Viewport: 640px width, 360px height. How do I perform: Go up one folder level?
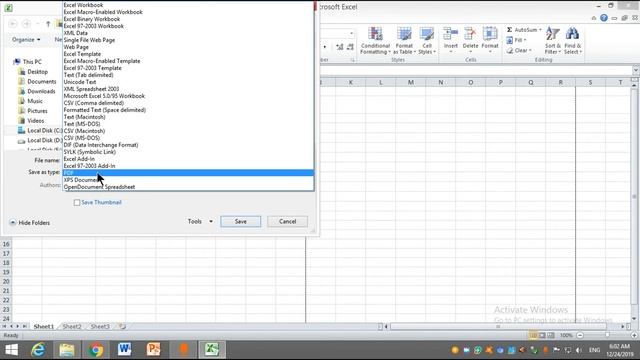48,24
